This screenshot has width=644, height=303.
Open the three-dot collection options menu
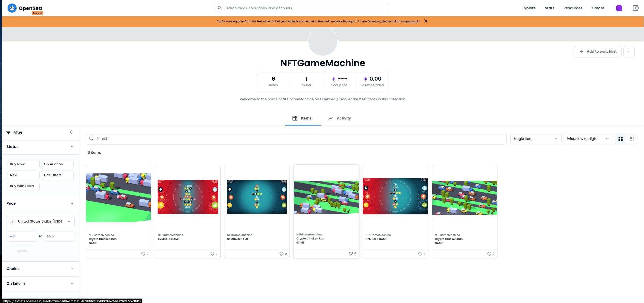pos(629,51)
